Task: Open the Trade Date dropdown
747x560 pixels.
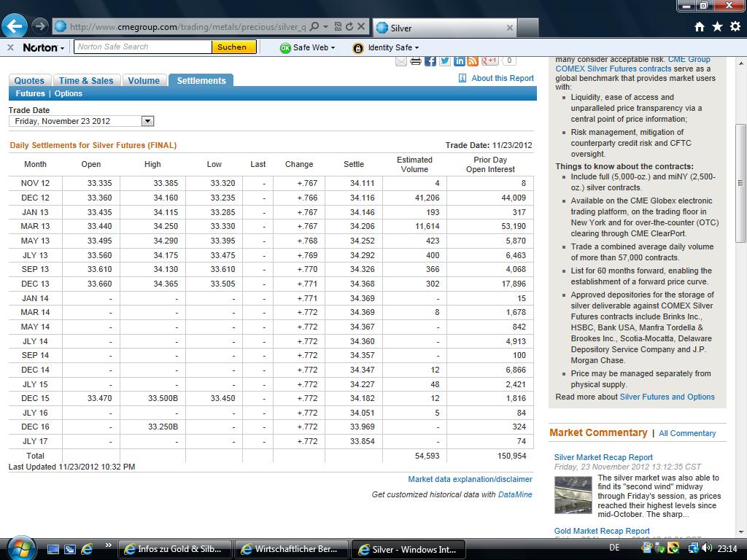Action: (147, 121)
